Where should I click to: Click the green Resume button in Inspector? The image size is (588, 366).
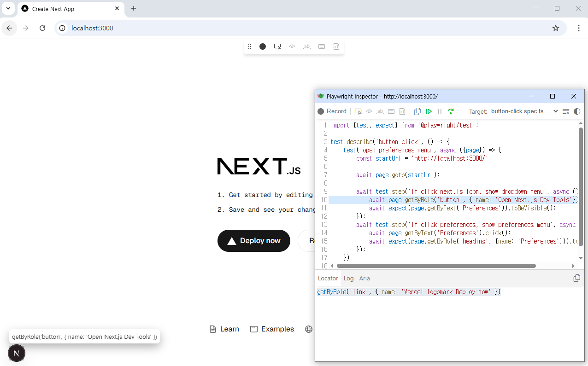[x=429, y=111]
